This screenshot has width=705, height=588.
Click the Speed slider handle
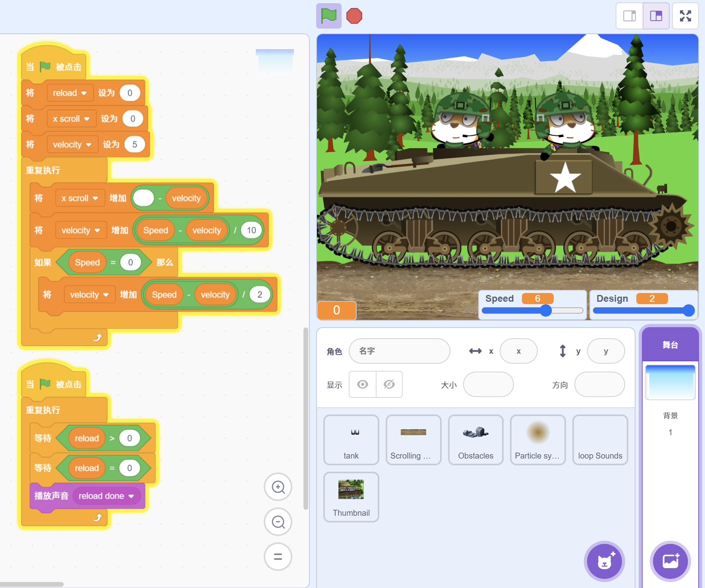[546, 310]
